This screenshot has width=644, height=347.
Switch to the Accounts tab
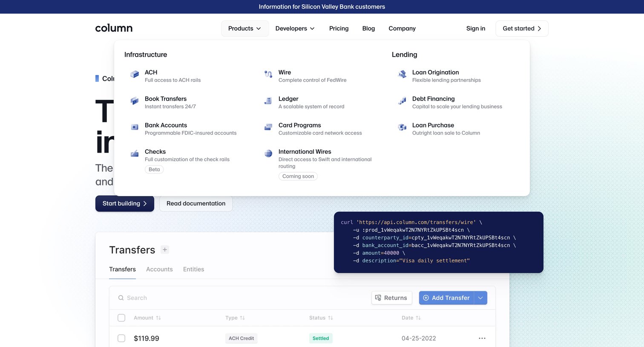(x=159, y=269)
